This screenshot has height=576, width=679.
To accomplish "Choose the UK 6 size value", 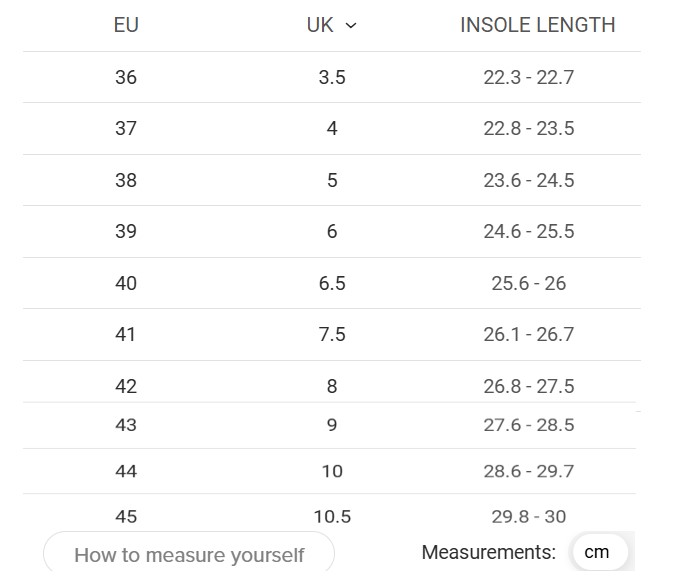I will pos(332,231).
